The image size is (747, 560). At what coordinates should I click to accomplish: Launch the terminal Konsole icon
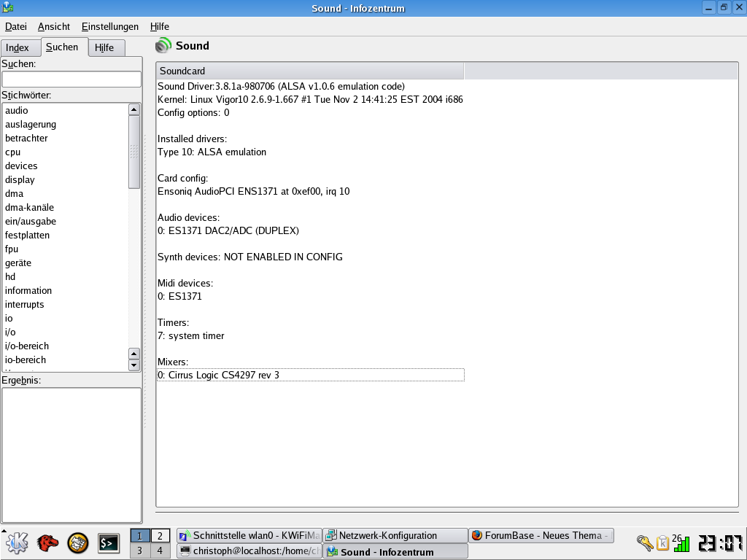tap(109, 543)
